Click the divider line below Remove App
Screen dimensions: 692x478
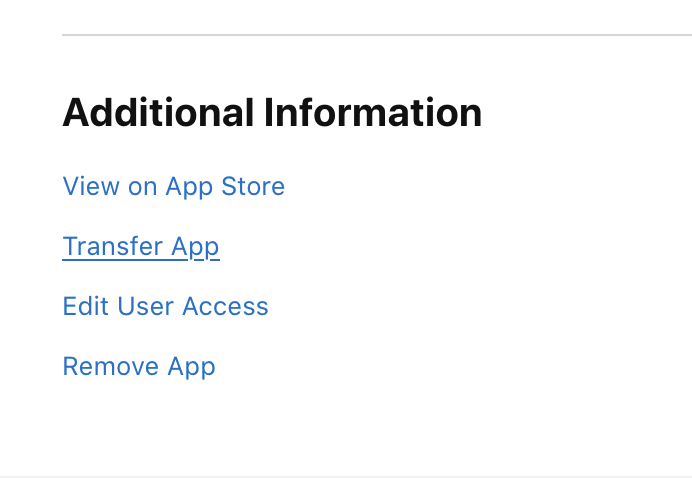pos(346,476)
